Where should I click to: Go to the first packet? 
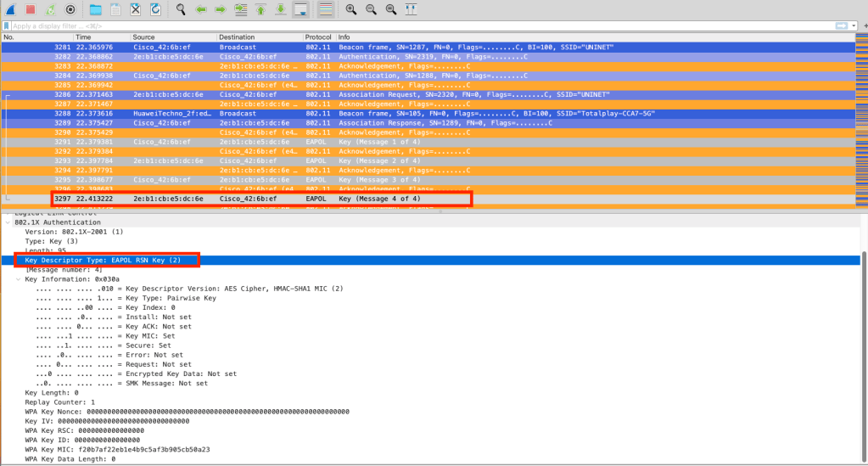[x=260, y=9]
